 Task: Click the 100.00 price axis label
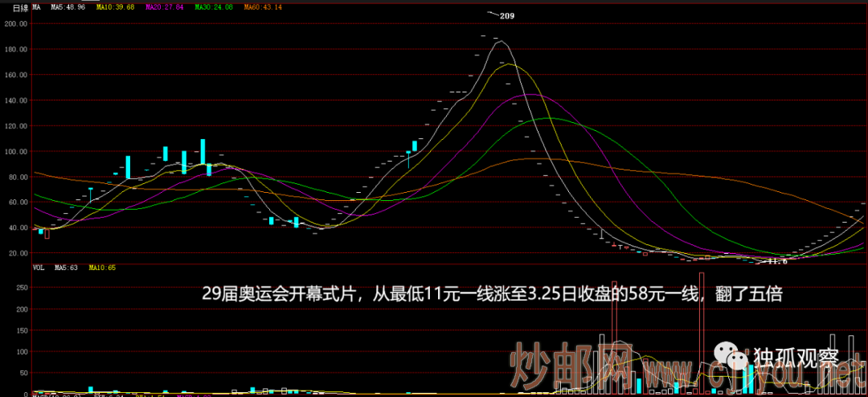click(x=16, y=151)
